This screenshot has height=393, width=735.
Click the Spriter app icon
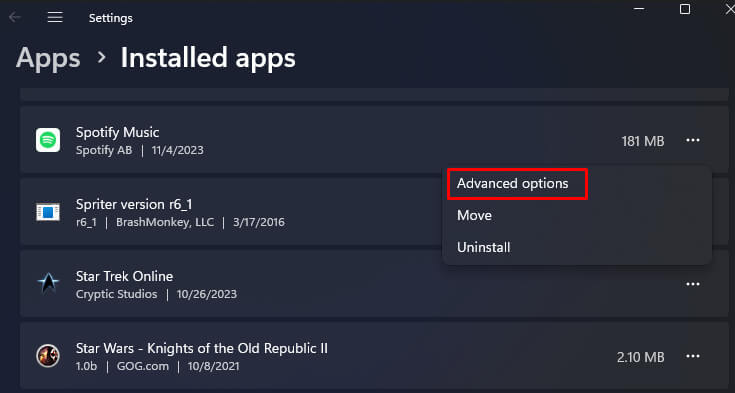click(48, 212)
